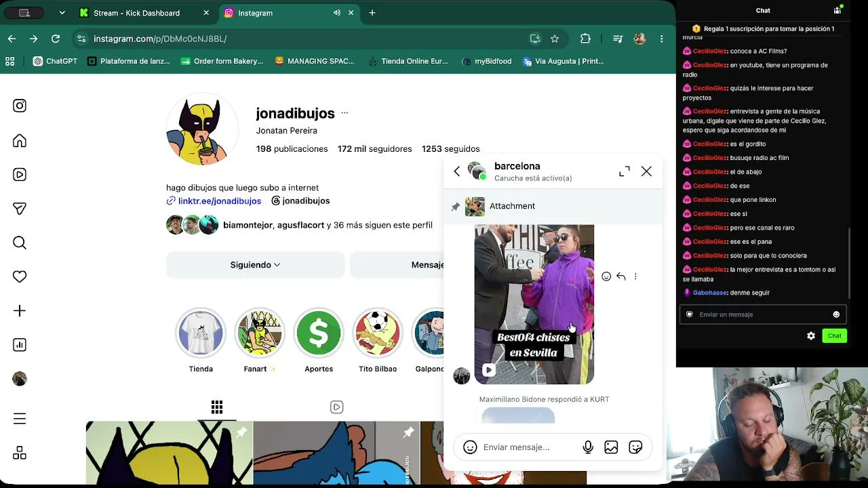Go back from barcelona chat
The image size is (868, 488).
[x=457, y=171]
